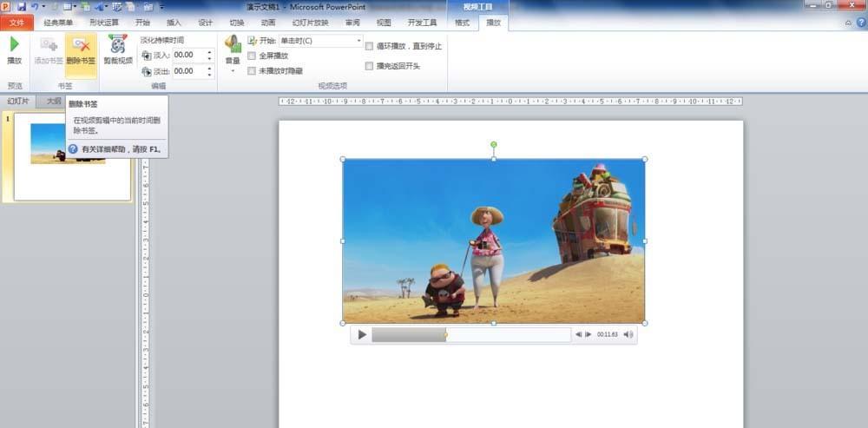The height and width of the screenshot is (428, 868).
Task: Switch to the 经典菜单 tab
Action: (58, 23)
